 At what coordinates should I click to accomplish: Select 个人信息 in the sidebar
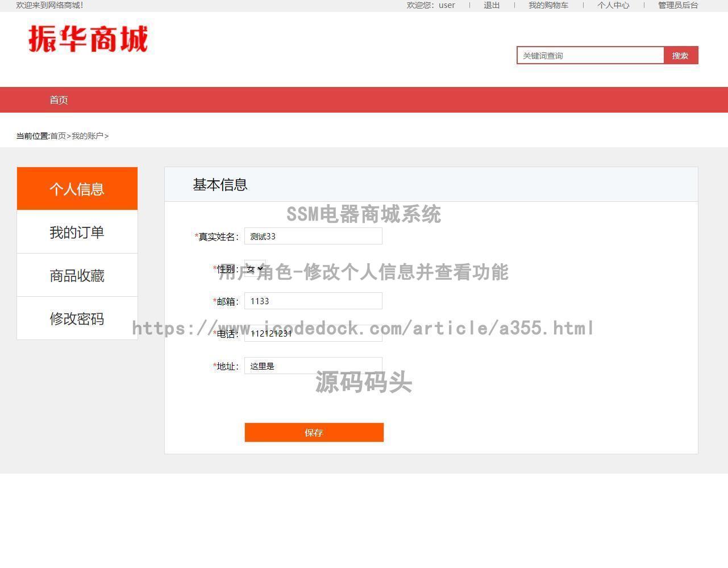[77, 188]
